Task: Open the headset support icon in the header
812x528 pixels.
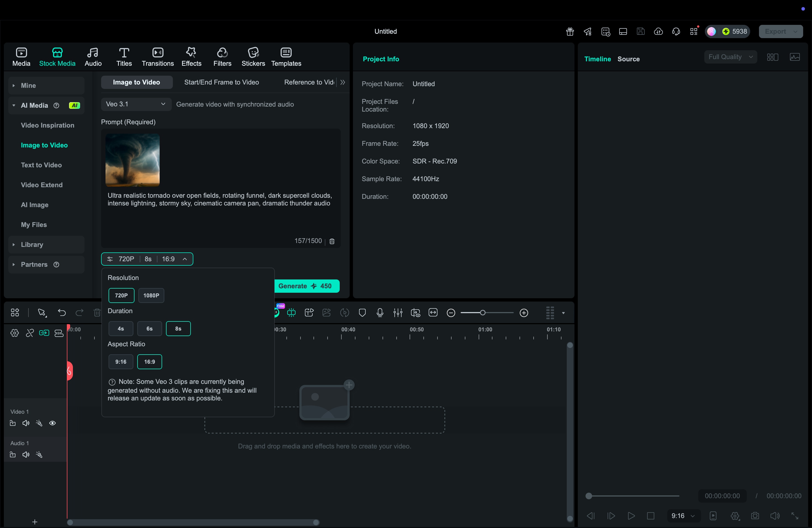Action: click(676, 31)
